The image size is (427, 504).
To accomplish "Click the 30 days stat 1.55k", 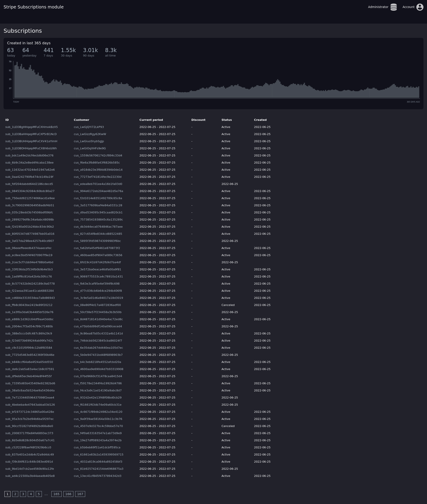I will 68,50.
